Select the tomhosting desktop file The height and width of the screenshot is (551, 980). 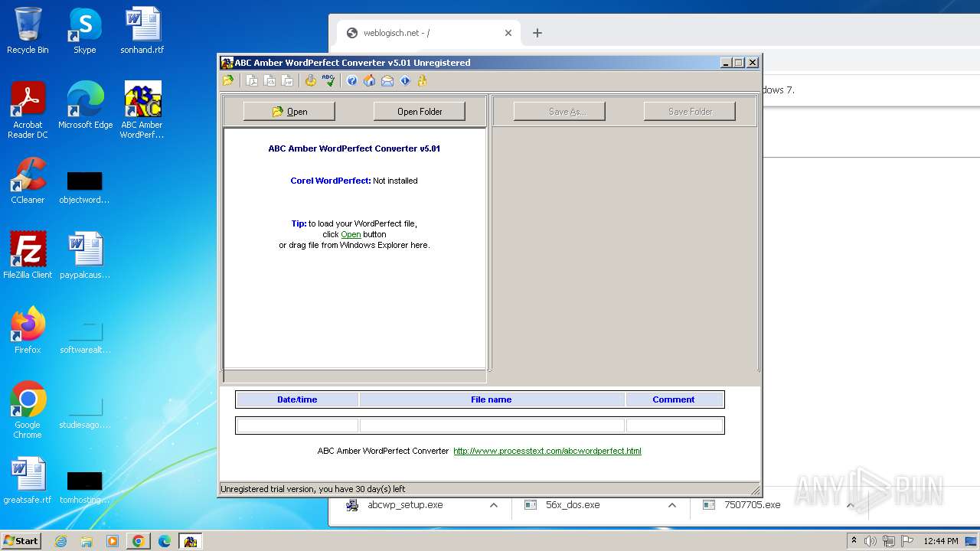(x=85, y=488)
